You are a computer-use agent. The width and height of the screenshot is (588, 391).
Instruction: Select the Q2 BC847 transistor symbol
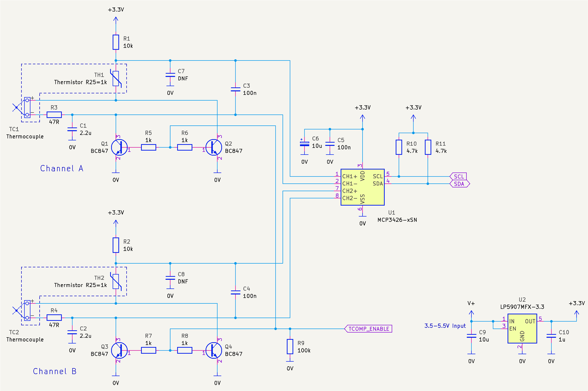(214, 147)
